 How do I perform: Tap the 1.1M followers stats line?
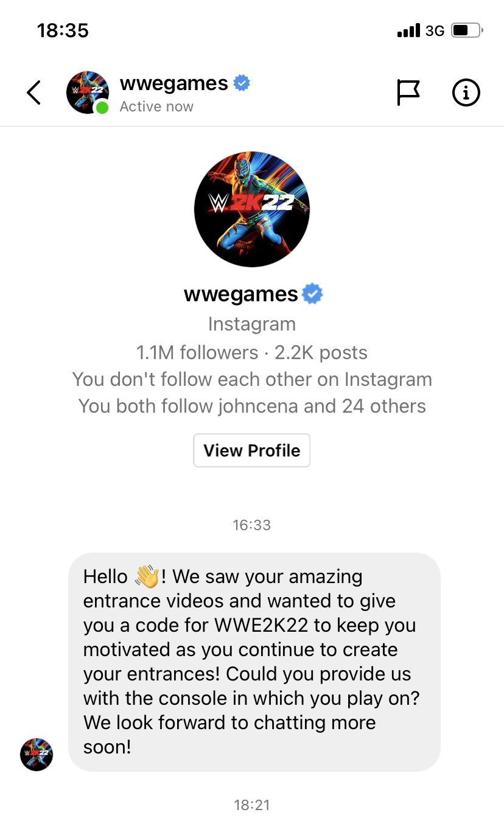[x=252, y=352]
